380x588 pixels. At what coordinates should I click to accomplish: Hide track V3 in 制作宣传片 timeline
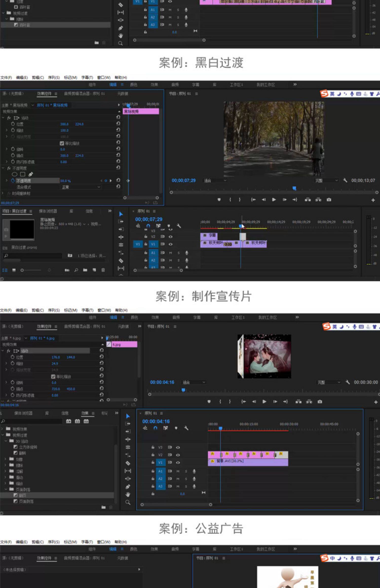(178, 447)
